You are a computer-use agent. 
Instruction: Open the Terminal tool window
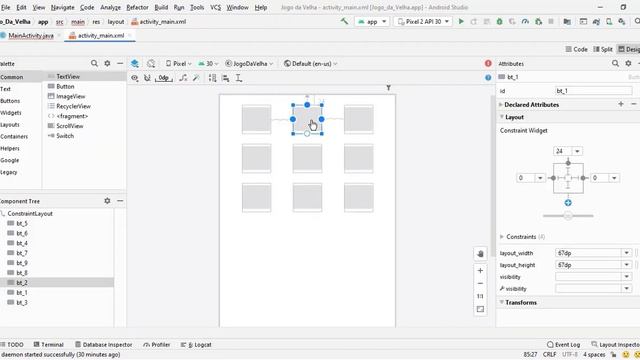(x=49, y=344)
